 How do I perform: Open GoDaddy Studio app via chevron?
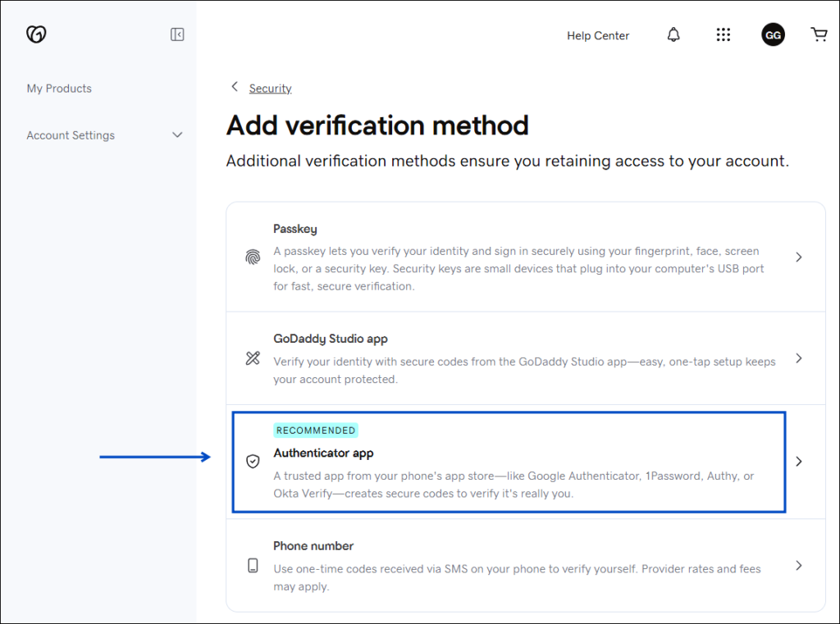(x=799, y=358)
